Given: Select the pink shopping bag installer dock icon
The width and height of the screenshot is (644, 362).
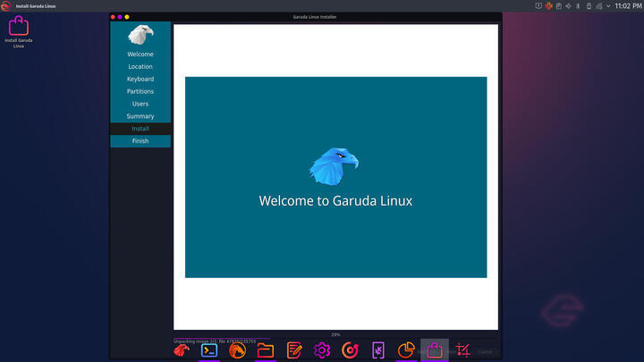Looking at the screenshot, I should pyautogui.click(x=435, y=350).
